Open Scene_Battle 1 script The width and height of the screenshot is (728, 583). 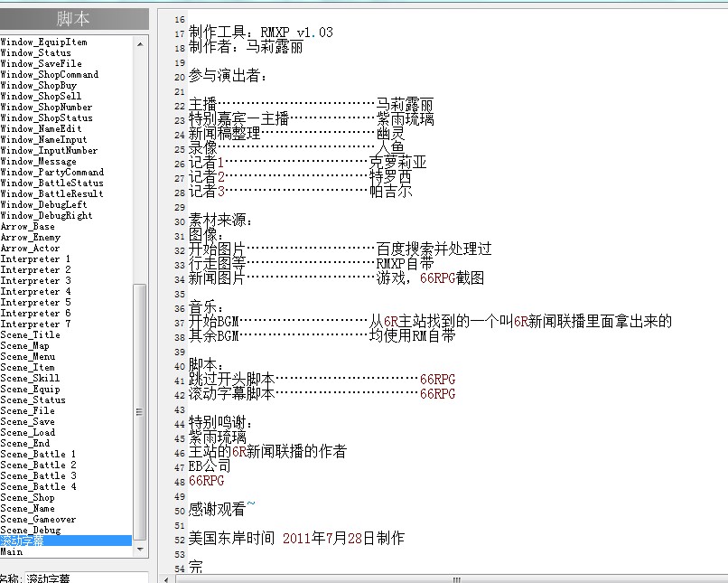tap(38, 454)
